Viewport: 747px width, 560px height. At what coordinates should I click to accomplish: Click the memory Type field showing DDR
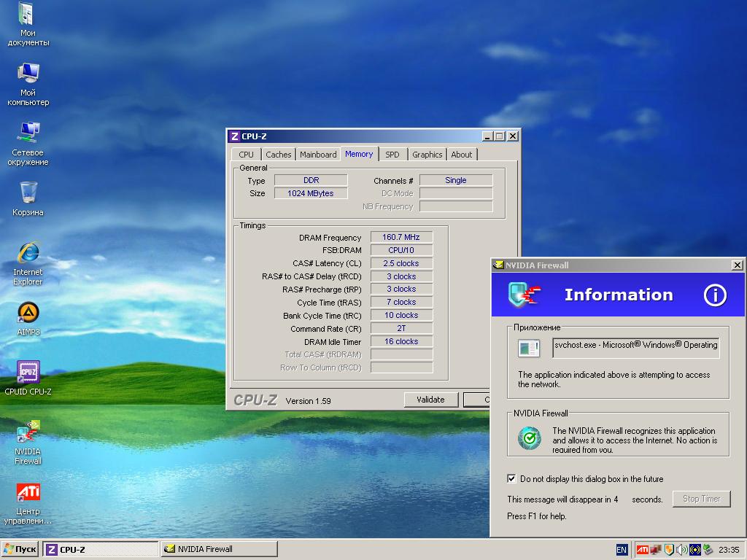coord(311,180)
